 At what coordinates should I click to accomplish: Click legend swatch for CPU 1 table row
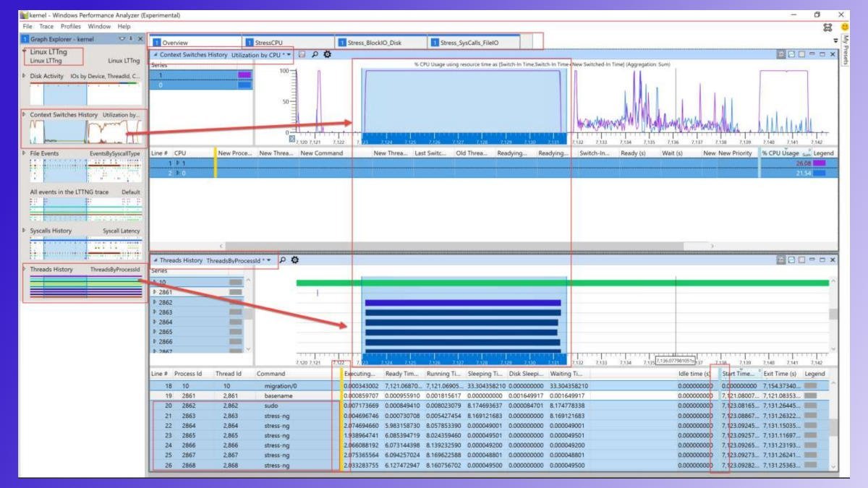[x=819, y=163]
